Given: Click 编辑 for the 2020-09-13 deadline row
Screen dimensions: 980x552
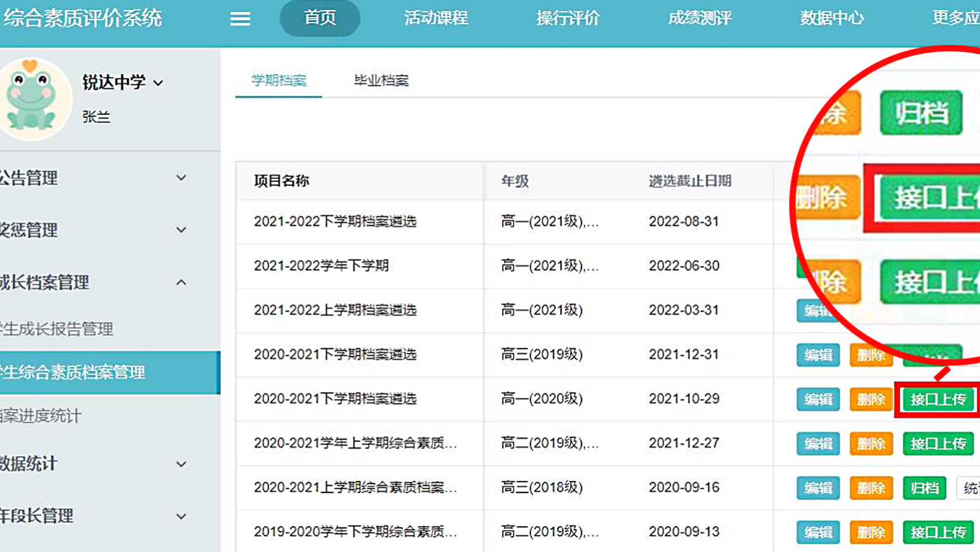Looking at the screenshot, I should tap(818, 532).
